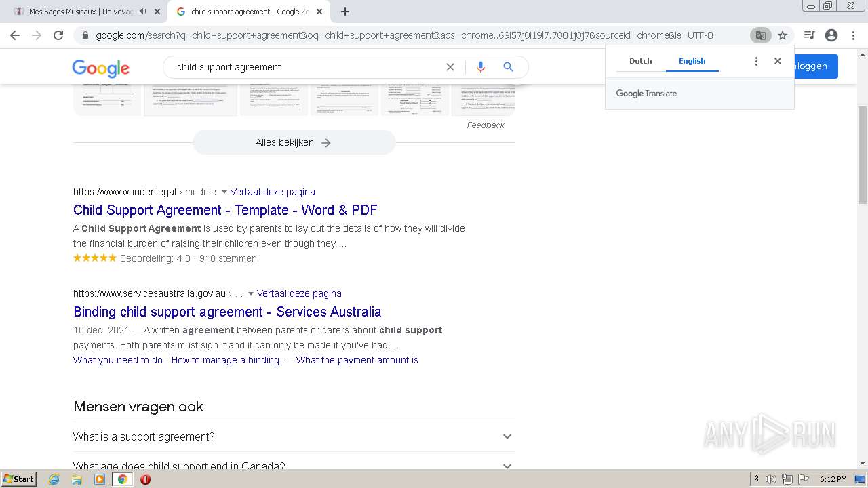Click the page vertical scrollbar thumb
The image size is (868, 488).
(862, 155)
